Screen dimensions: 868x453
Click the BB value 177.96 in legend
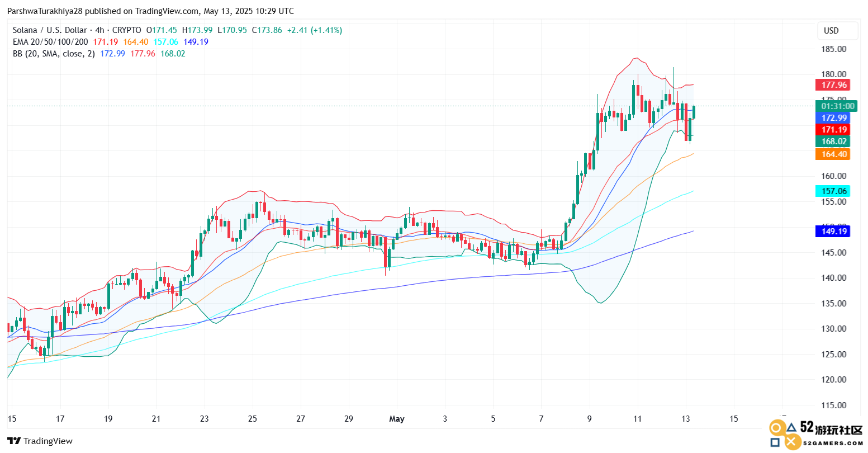[x=143, y=54]
